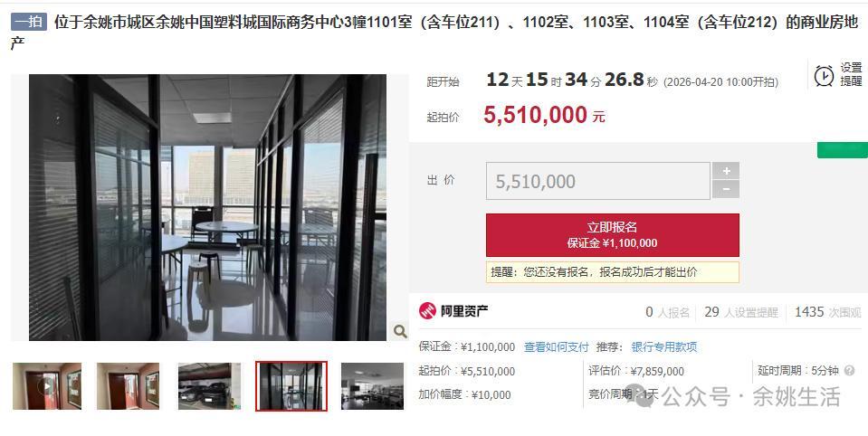Open the auction listing title
The height and width of the screenshot is (436, 868).
coord(434,32)
